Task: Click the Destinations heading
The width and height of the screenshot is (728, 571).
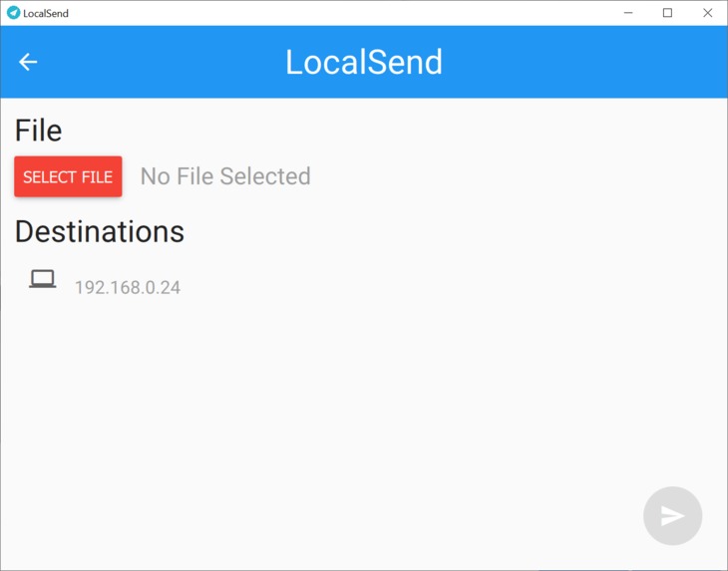Action: (100, 231)
